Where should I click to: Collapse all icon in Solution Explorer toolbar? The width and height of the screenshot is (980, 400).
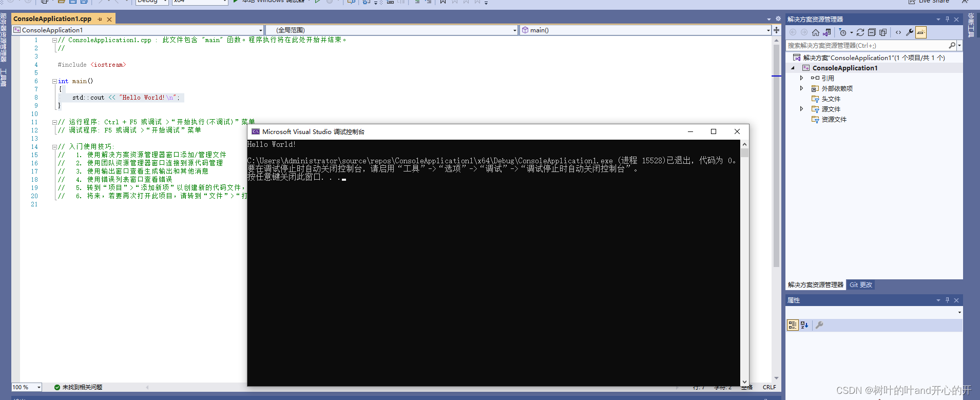pos(872,32)
